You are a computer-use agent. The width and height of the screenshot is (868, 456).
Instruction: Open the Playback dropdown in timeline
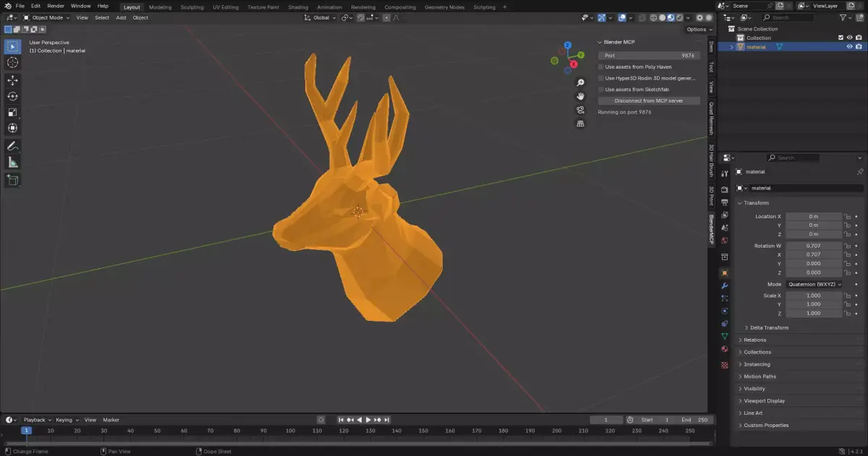37,420
